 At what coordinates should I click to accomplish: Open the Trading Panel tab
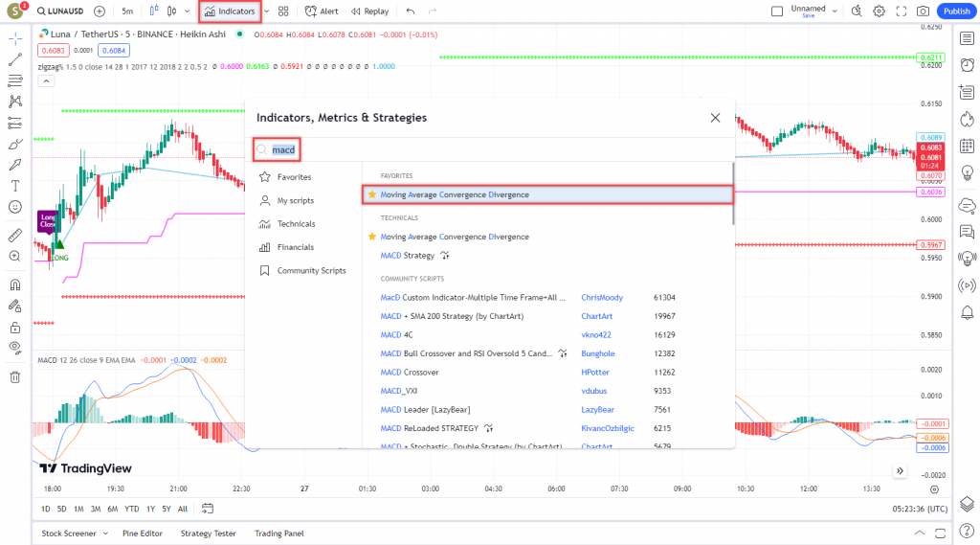click(x=278, y=534)
